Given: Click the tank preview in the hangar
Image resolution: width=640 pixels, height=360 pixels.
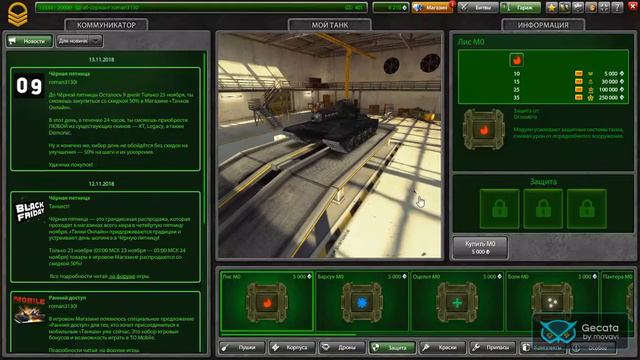Looking at the screenshot, I should [329, 145].
